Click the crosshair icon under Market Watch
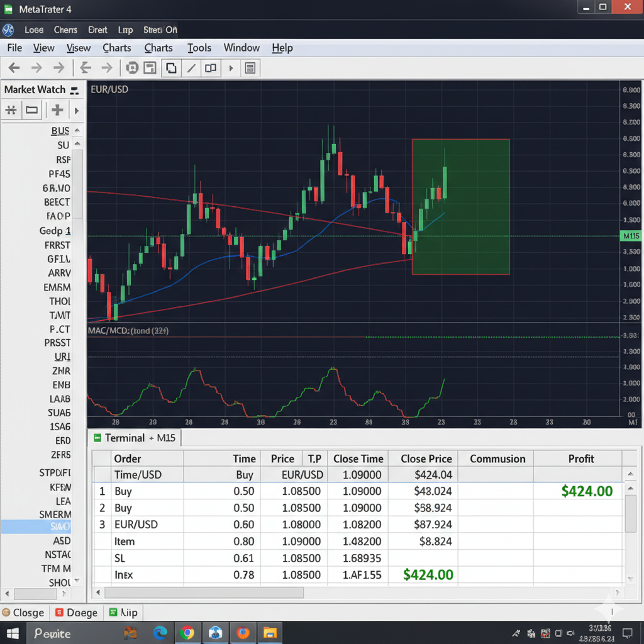This screenshot has height=644, width=644. point(11,111)
